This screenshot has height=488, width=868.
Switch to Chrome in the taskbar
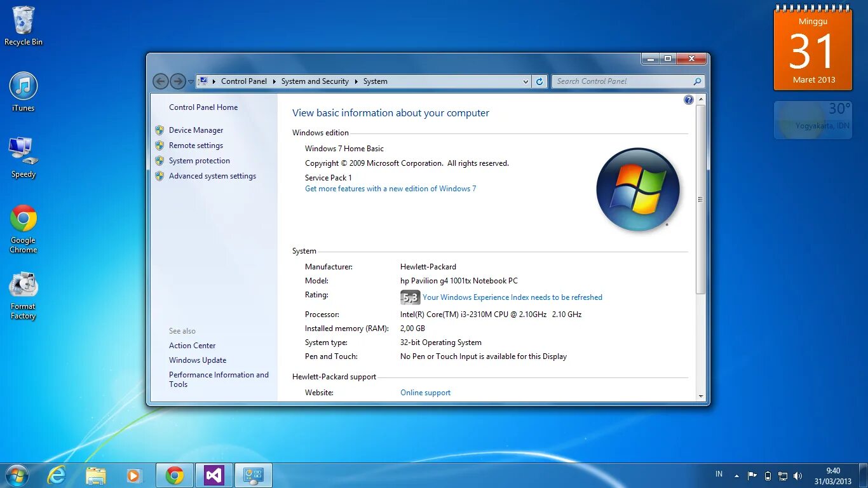[x=175, y=475]
